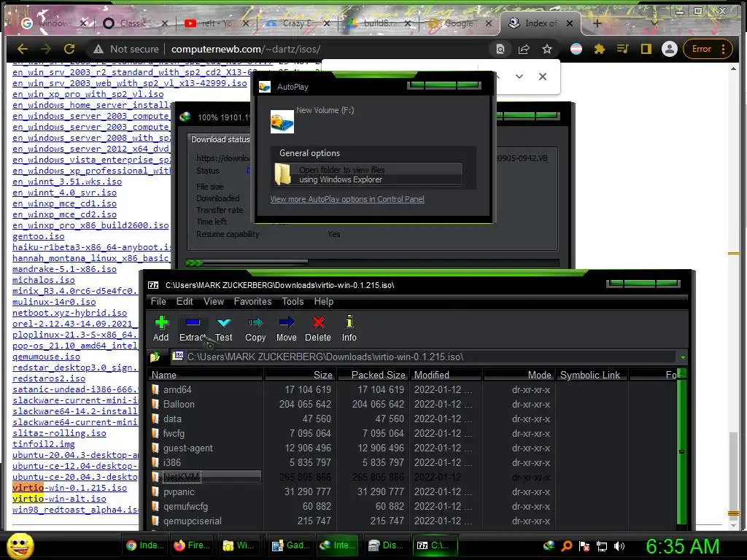The image size is (747, 560).
Task: Select the qemupciserial folder row
Action: [192, 521]
